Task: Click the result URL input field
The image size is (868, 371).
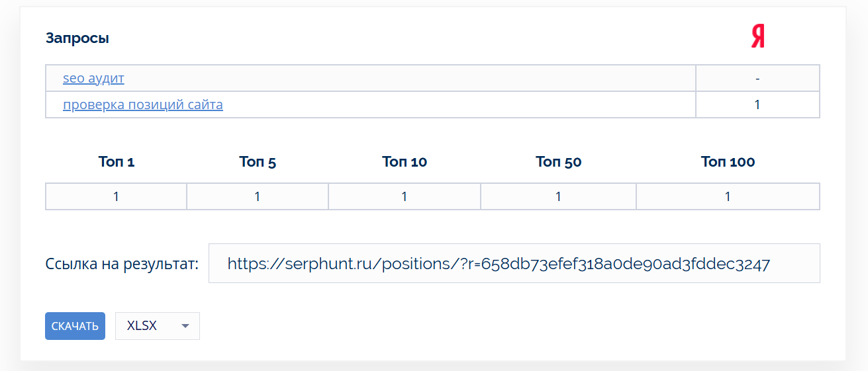Action: pyautogui.click(x=514, y=264)
